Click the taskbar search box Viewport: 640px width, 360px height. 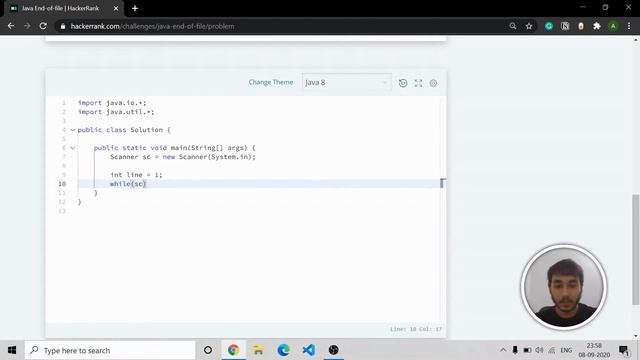110,350
